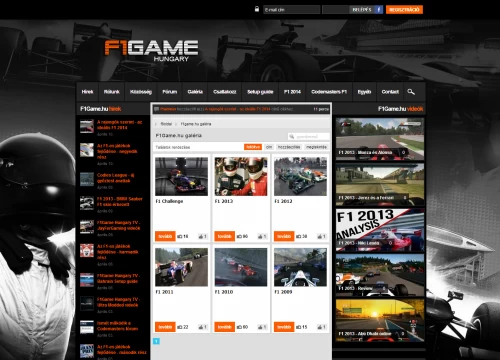500x360 pixels.
Task: Open the Egyéb menu item
Action: pos(364,92)
